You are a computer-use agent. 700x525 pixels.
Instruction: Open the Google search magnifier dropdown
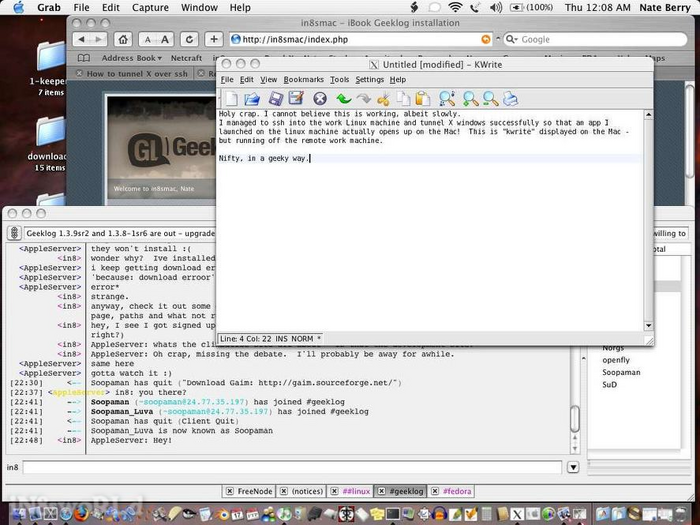pyautogui.click(x=512, y=39)
